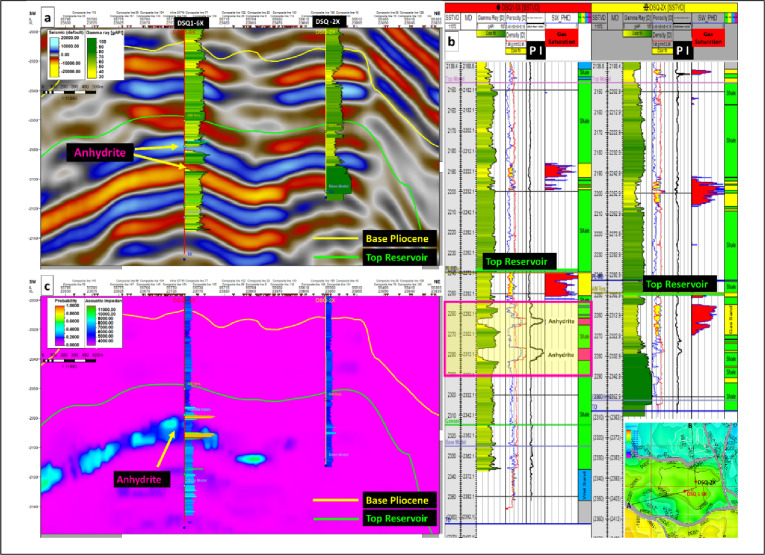This screenshot has width=765, height=555.
Task: Click the Top Reservoir label on DSQ-2X log
Action: coord(677,284)
